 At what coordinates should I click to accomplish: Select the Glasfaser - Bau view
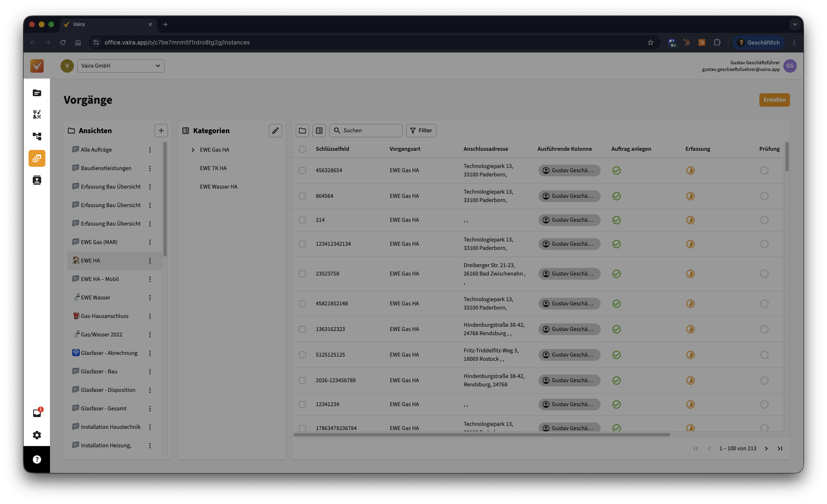click(99, 372)
